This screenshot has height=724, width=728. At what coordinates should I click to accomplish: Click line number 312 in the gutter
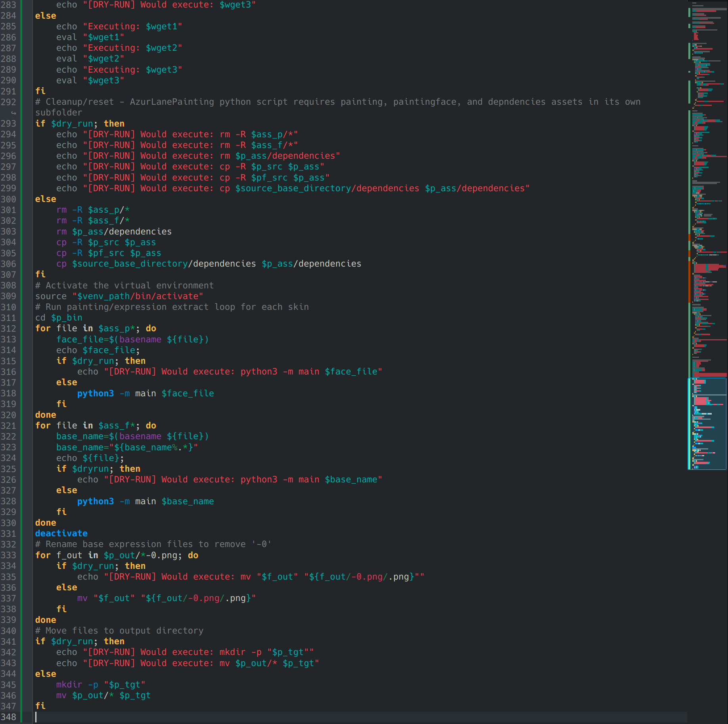click(x=8, y=328)
